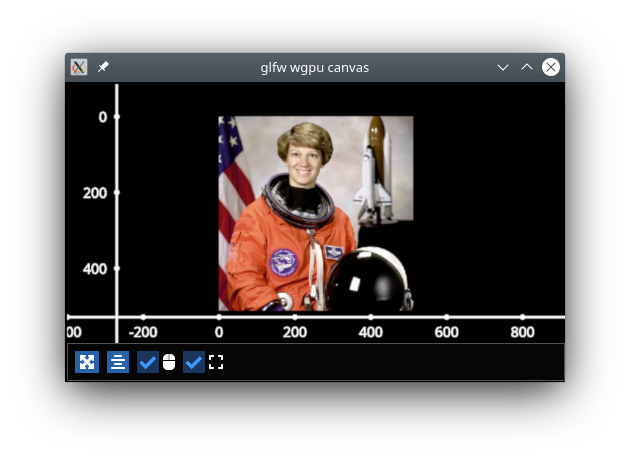This screenshot has height=459, width=630.
Task: Click the pin icon in the title bar
Action: pos(103,67)
